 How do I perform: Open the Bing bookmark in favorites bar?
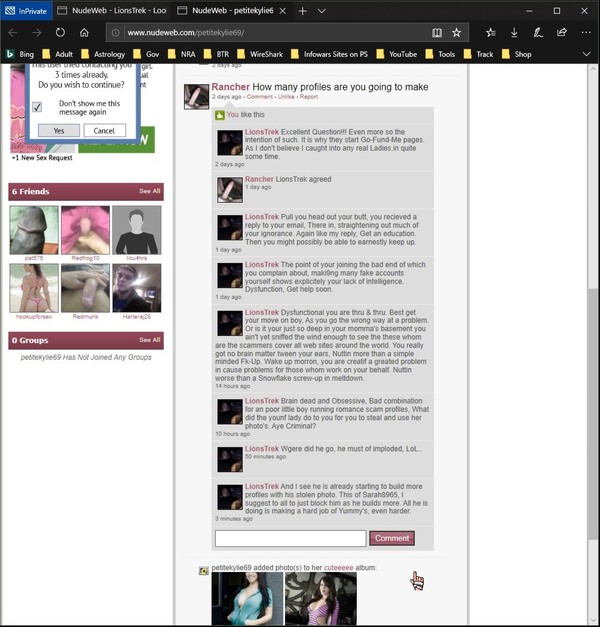tap(20, 54)
